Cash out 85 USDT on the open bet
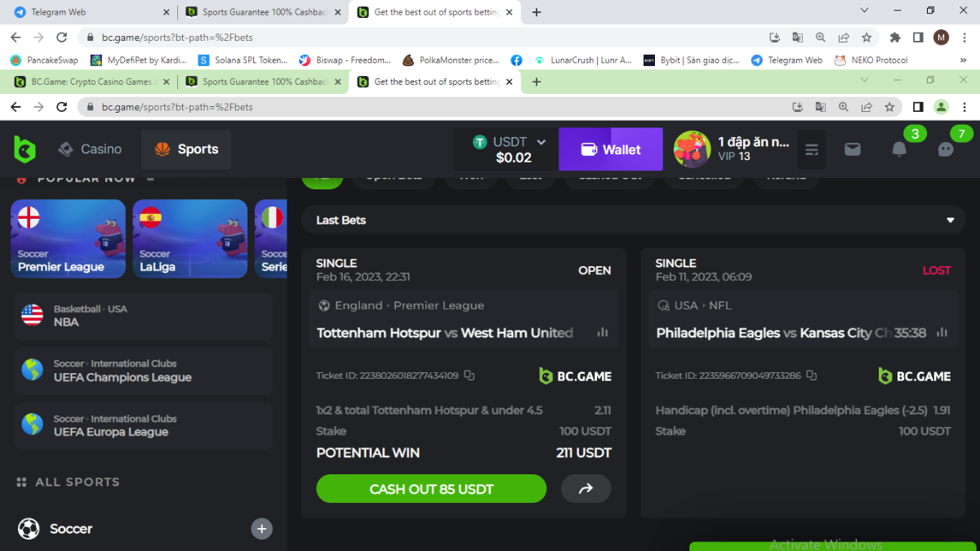Image resolution: width=980 pixels, height=551 pixels. pos(431,488)
